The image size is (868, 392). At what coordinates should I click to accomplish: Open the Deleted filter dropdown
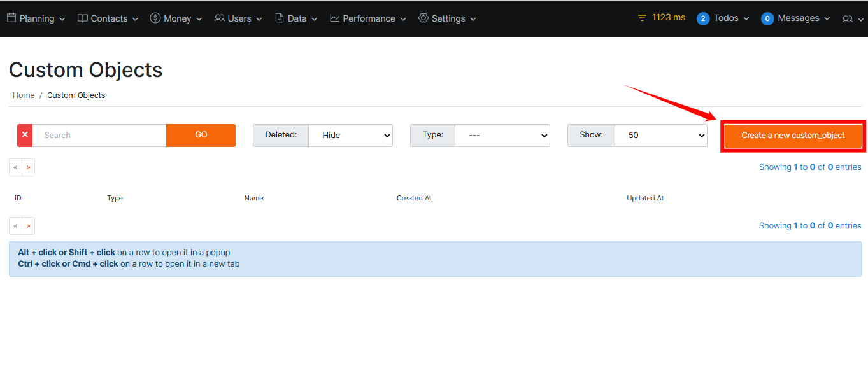click(x=350, y=136)
